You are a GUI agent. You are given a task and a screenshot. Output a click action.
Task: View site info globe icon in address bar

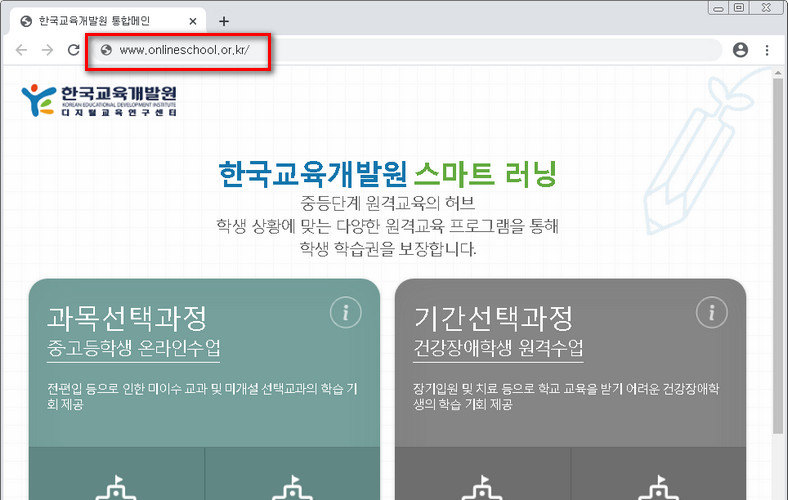106,50
